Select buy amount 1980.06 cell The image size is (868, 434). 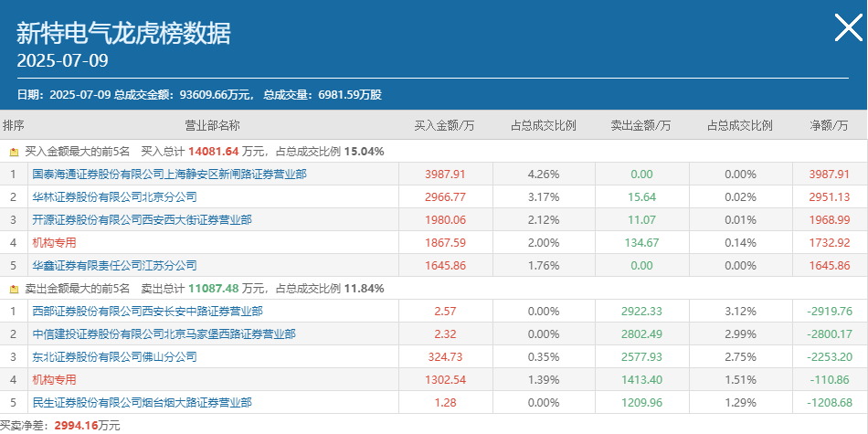point(446,220)
